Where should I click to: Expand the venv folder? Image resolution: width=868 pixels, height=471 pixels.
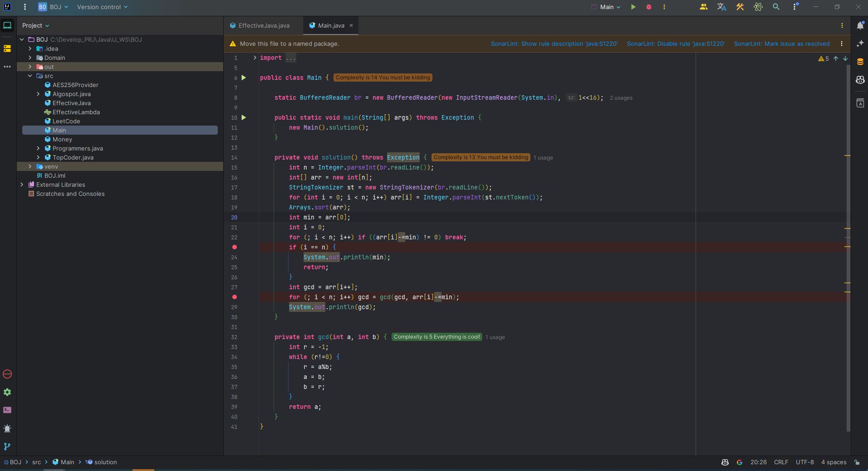click(30, 166)
